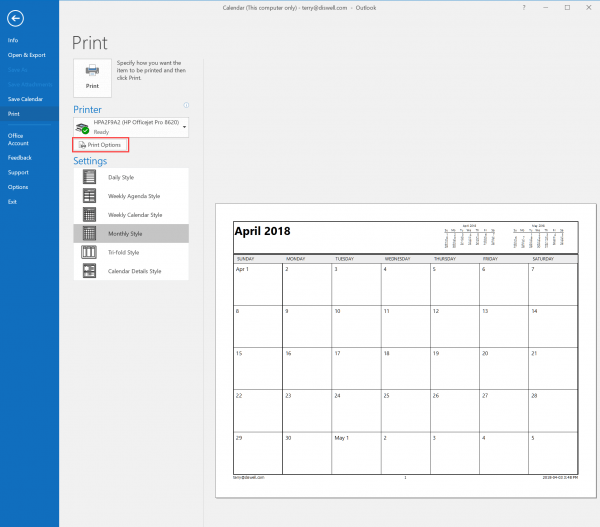Click the April mini calendar in preview header
The height and width of the screenshot is (527, 600).
point(470,235)
